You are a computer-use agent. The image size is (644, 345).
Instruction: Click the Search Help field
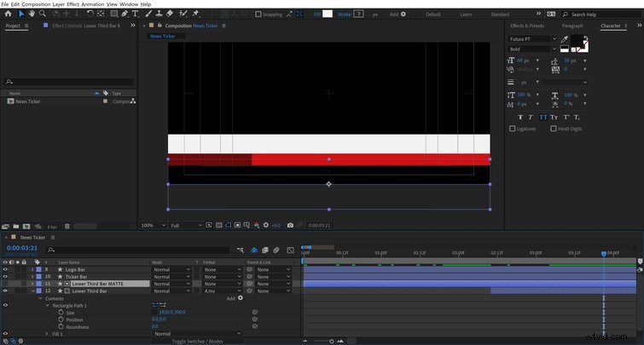pos(601,14)
